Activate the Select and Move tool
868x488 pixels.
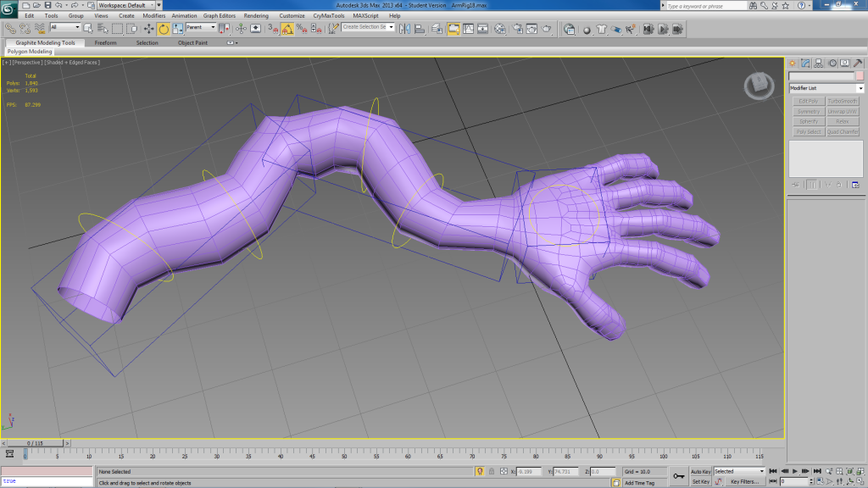149,28
